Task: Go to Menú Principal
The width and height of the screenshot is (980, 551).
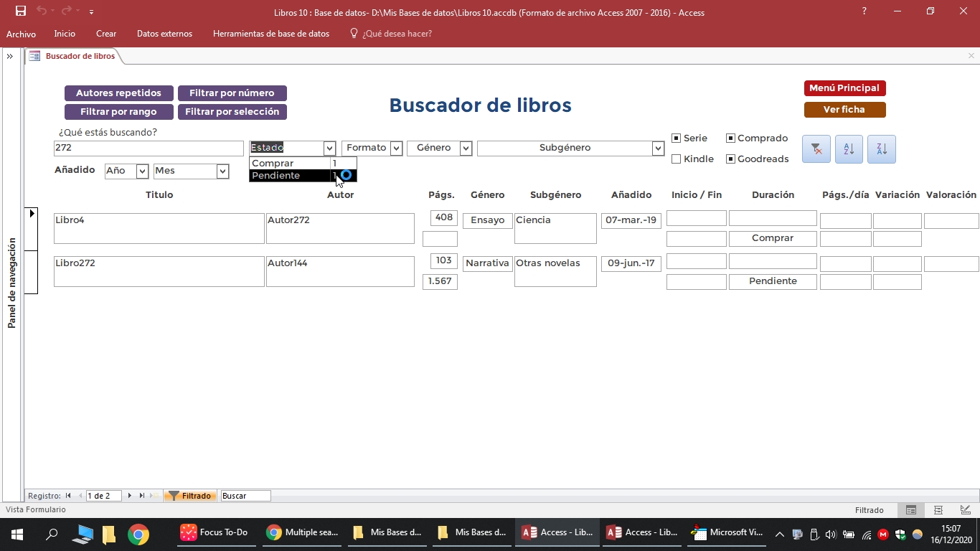Action: click(x=844, y=88)
